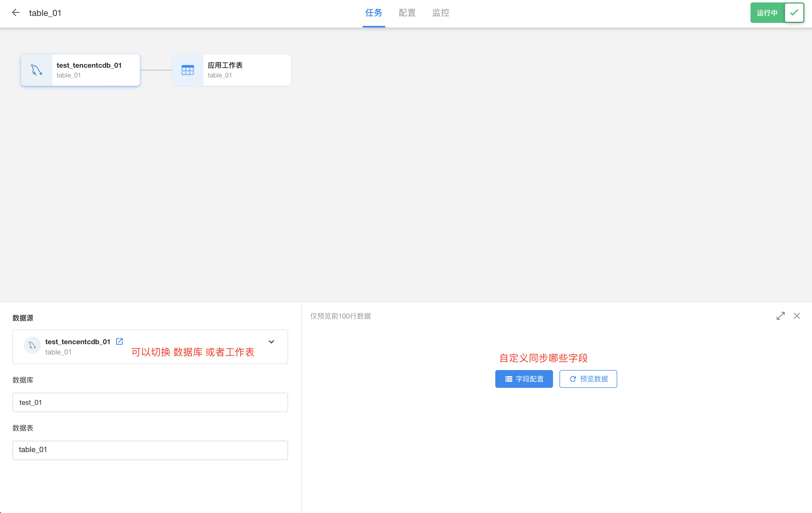Click the back arrow icon
The height and width of the screenshot is (513, 812).
tap(16, 13)
